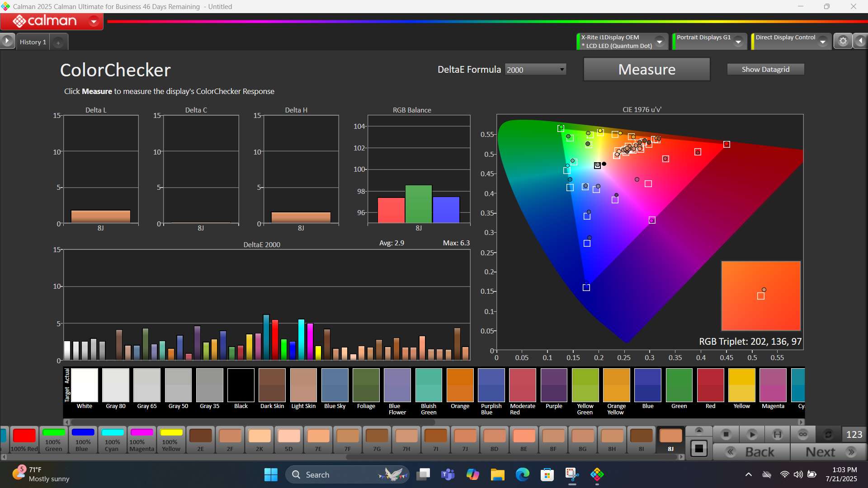
Task: Expand the left workflow panel arrow
Action: 7,41
